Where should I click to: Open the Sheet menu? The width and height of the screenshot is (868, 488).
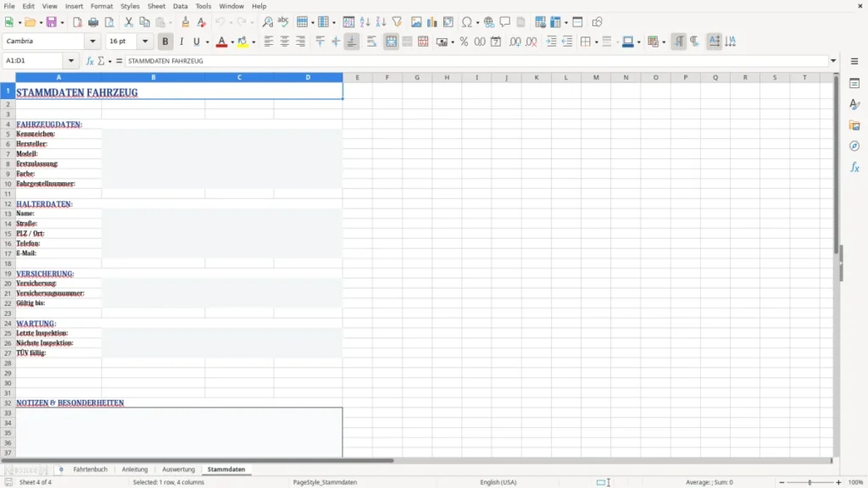[x=156, y=6]
